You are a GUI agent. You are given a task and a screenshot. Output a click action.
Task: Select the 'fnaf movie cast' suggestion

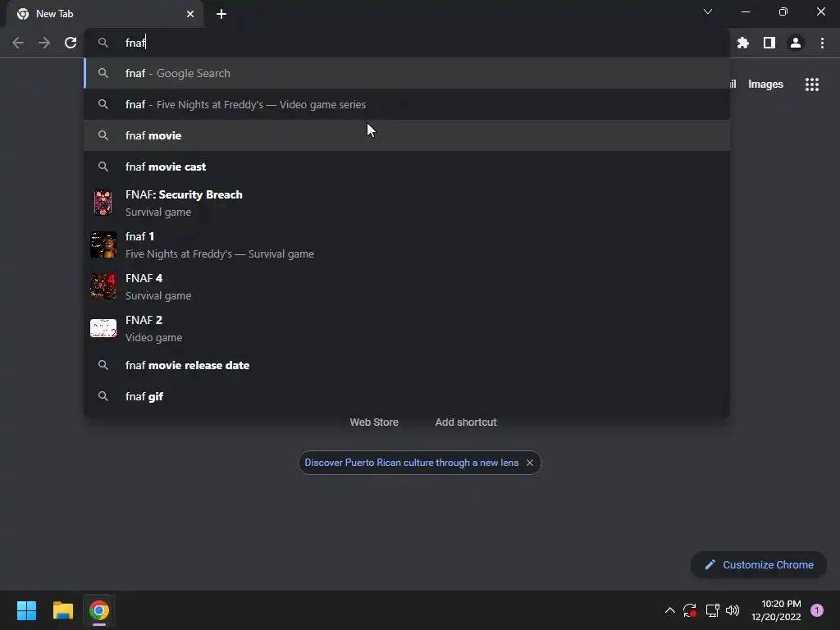click(407, 167)
